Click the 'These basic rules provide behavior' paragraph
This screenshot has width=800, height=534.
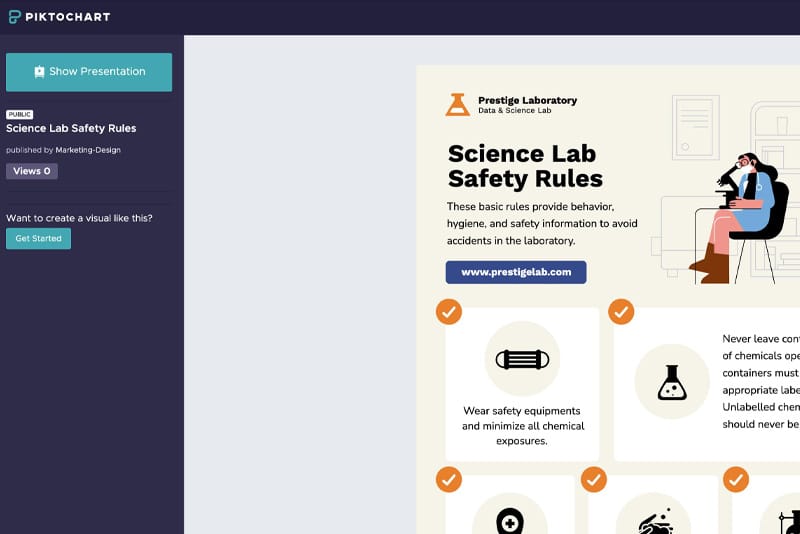coord(542,223)
